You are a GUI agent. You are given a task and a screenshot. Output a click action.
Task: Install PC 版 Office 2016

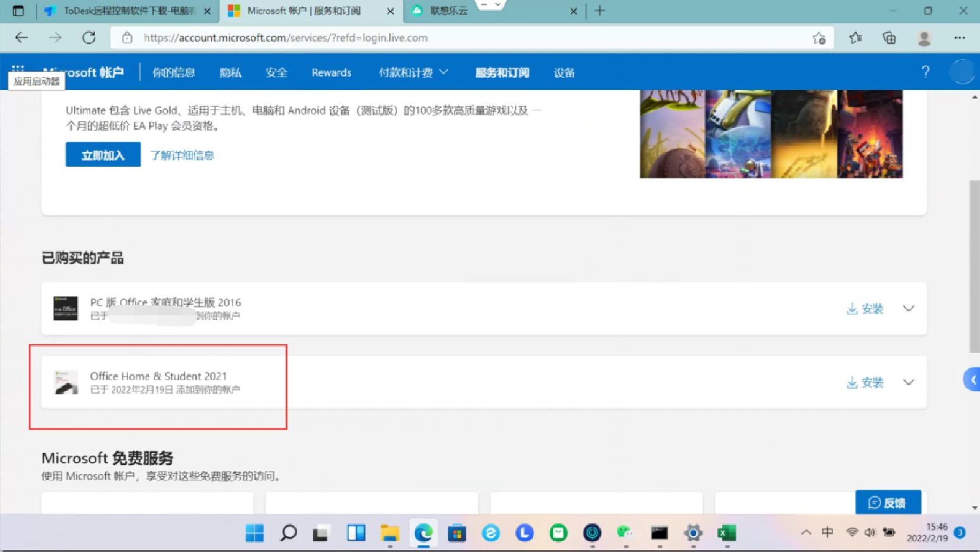[865, 309]
